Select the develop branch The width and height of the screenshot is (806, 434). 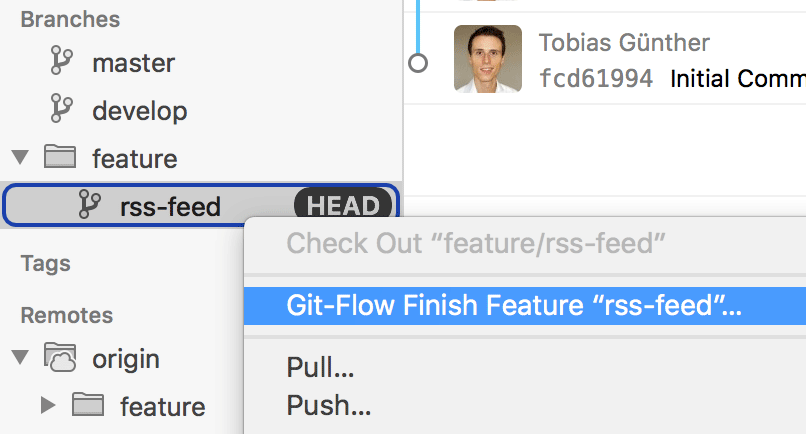[x=139, y=109]
